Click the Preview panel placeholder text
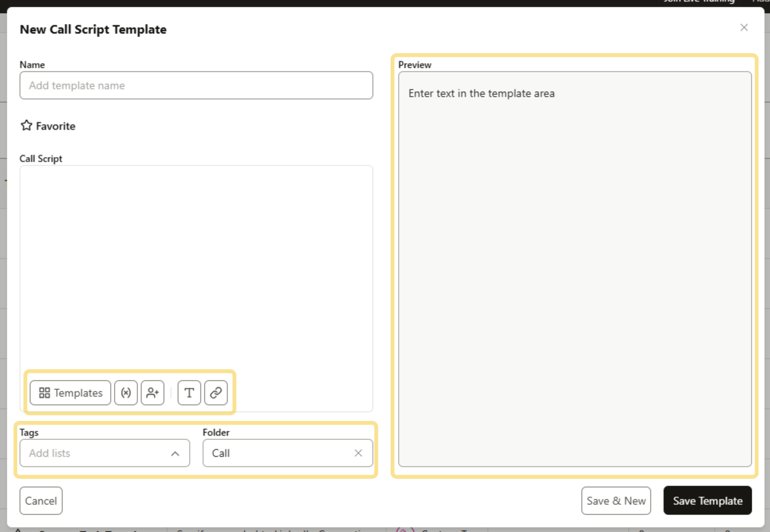This screenshot has height=532, width=770. (x=482, y=93)
